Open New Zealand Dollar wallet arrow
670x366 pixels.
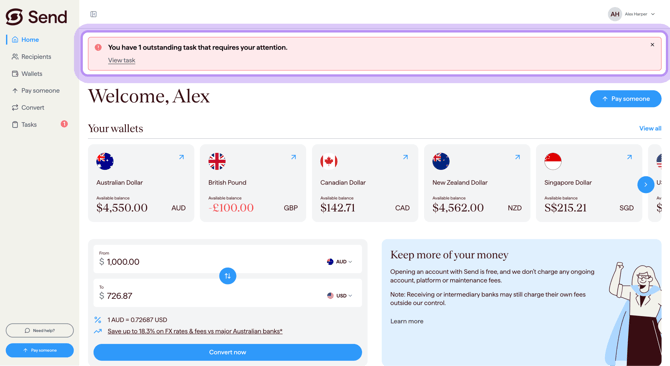click(x=517, y=157)
